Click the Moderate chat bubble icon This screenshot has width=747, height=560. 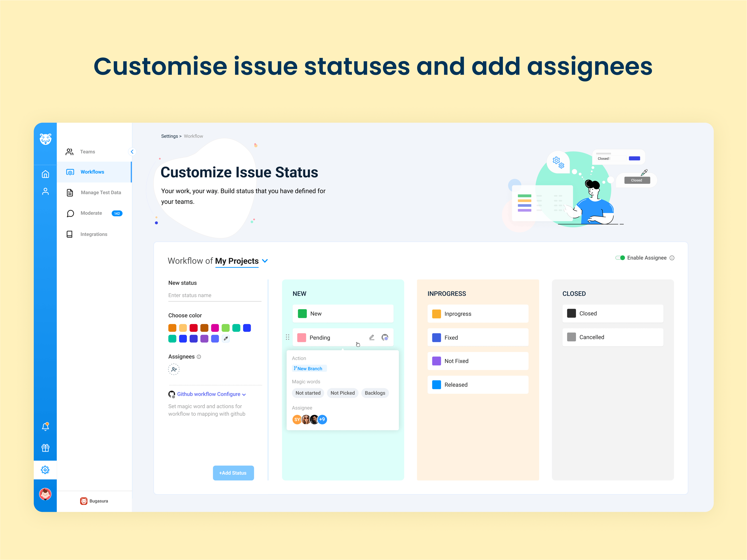point(70,213)
